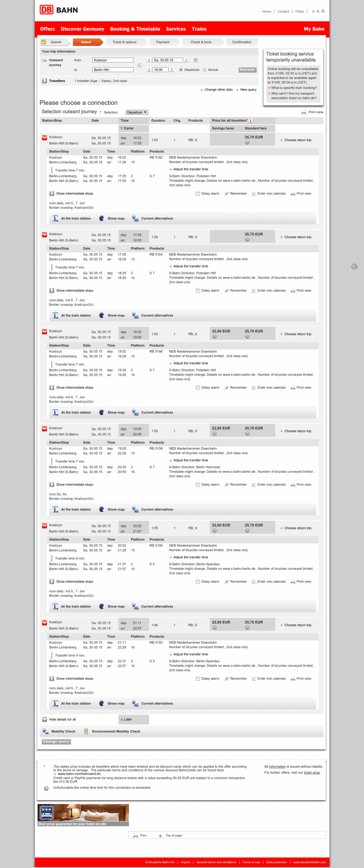View Current alternatives for 16:02 connection
The width and height of the screenshot is (364, 868).
[153, 218]
